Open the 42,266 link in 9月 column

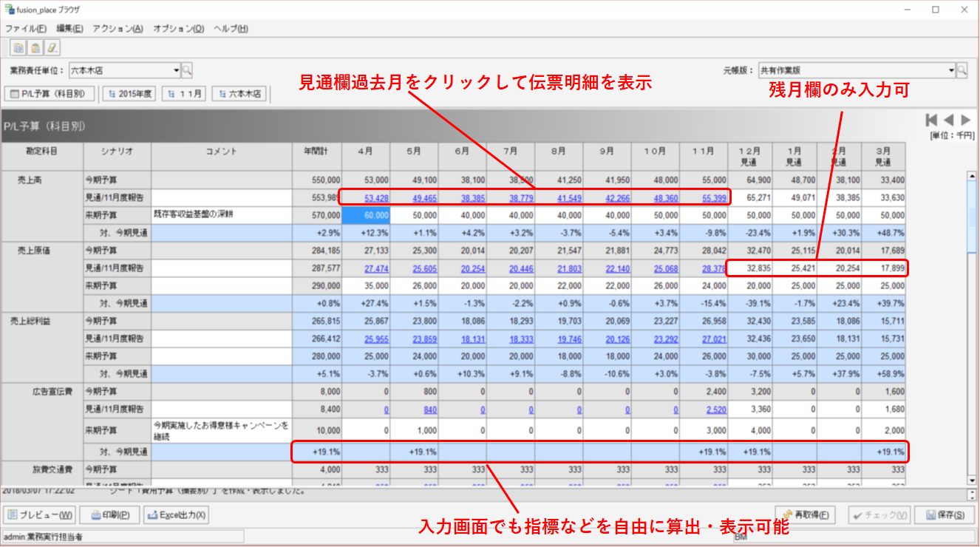618,198
